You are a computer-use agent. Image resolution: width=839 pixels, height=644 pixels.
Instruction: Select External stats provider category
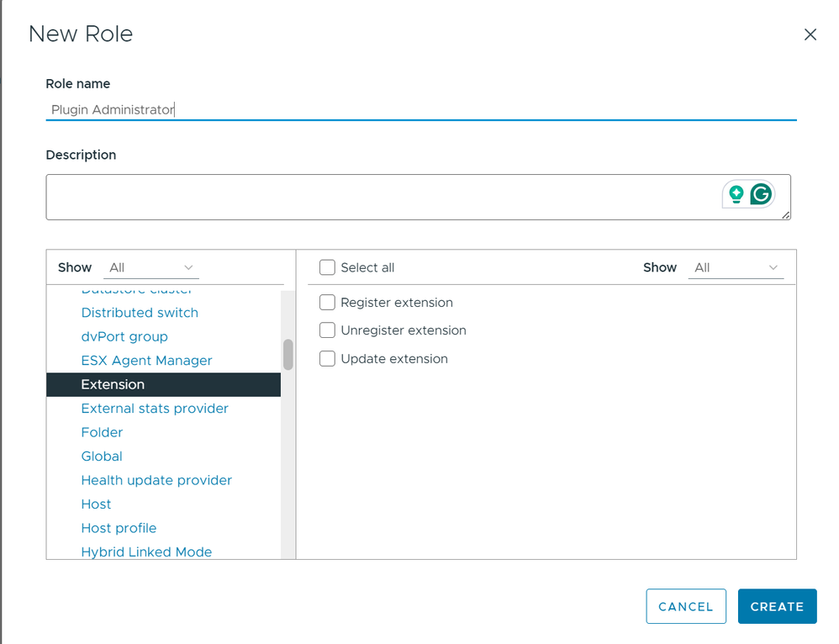point(155,409)
